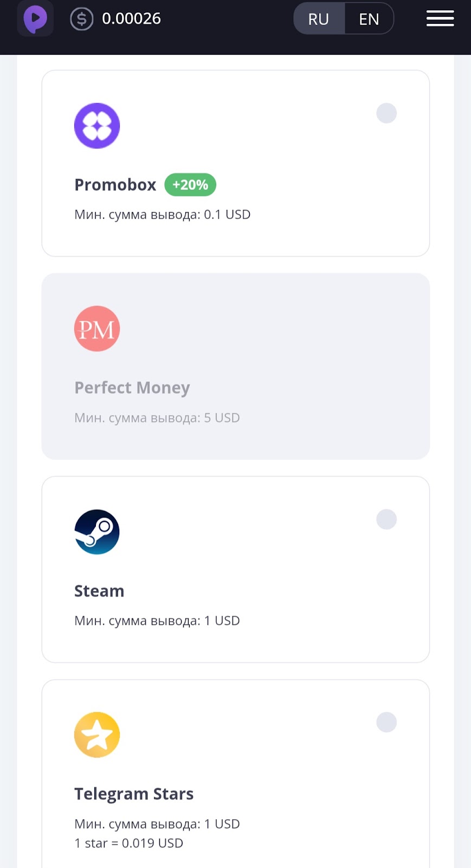Screen dimensions: 471x868
Task: Click the Steam title text
Action: point(99,591)
